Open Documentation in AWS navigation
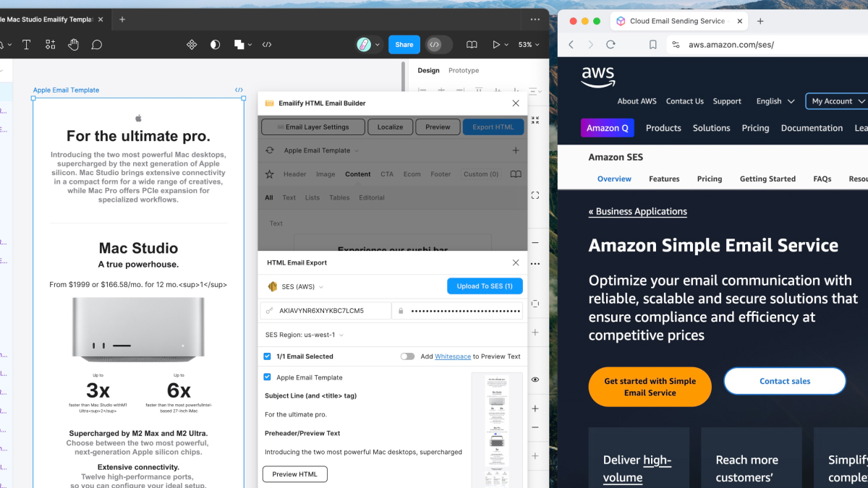Viewport: 868px width, 488px height. [x=812, y=128]
